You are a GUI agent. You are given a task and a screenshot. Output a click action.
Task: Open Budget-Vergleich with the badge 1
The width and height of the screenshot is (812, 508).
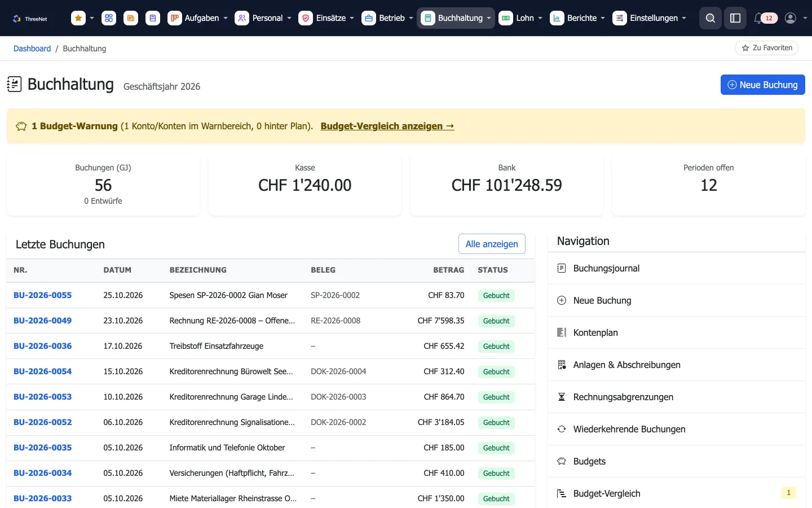[676, 493]
